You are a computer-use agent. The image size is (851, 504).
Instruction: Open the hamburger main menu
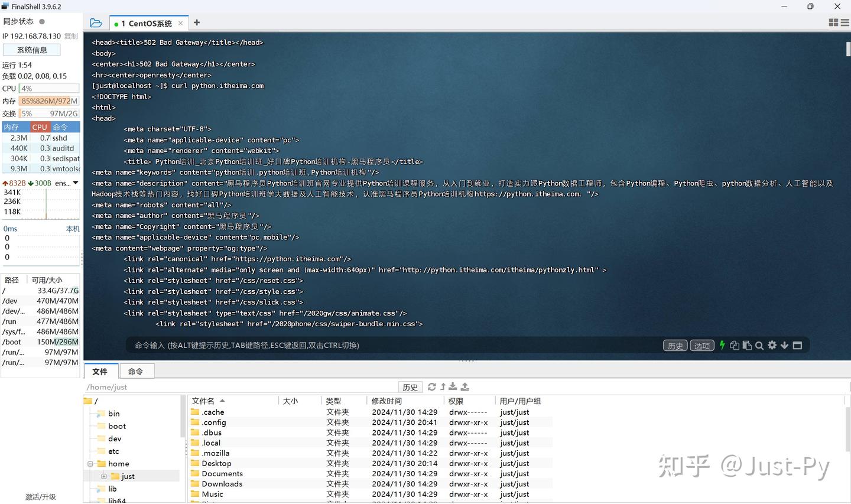click(844, 22)
